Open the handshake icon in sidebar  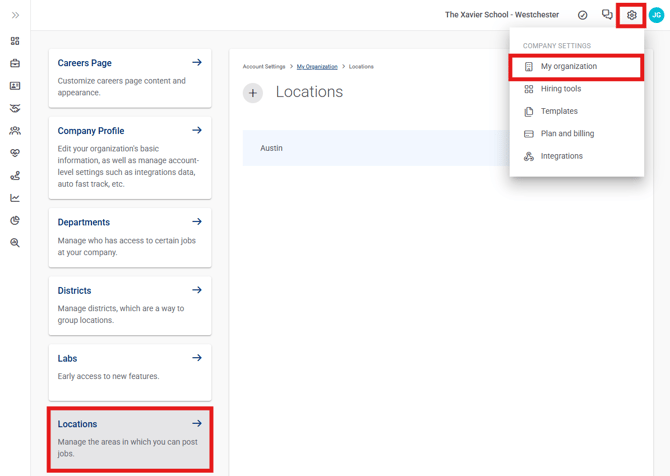[x=15, y=108]
